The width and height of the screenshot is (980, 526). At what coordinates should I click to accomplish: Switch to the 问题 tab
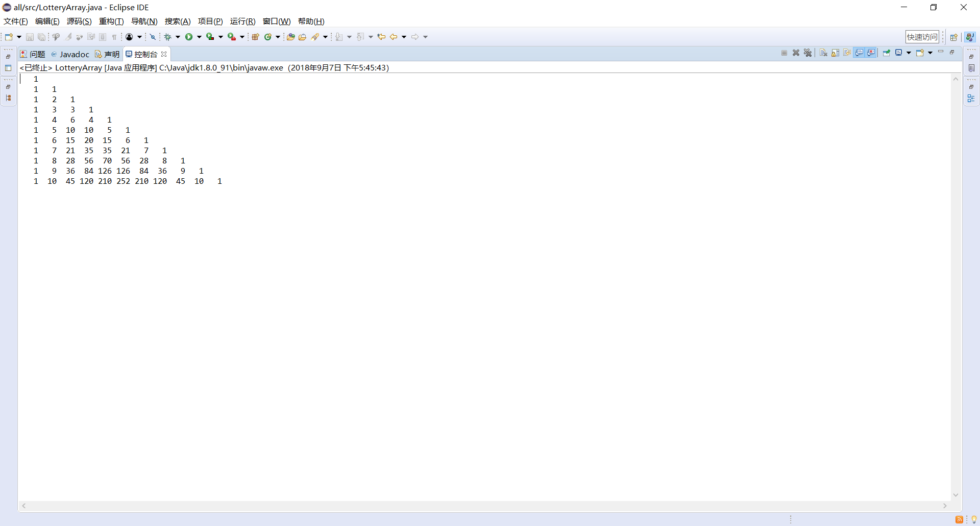tap(33, 54)
